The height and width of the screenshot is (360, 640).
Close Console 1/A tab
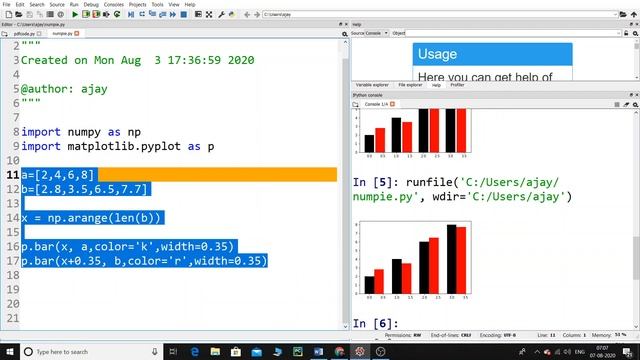[392, 104]
